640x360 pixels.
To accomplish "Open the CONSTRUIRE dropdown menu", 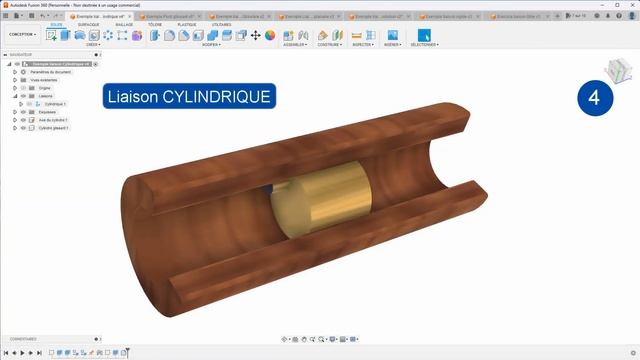I will click(x=330, y=44).
